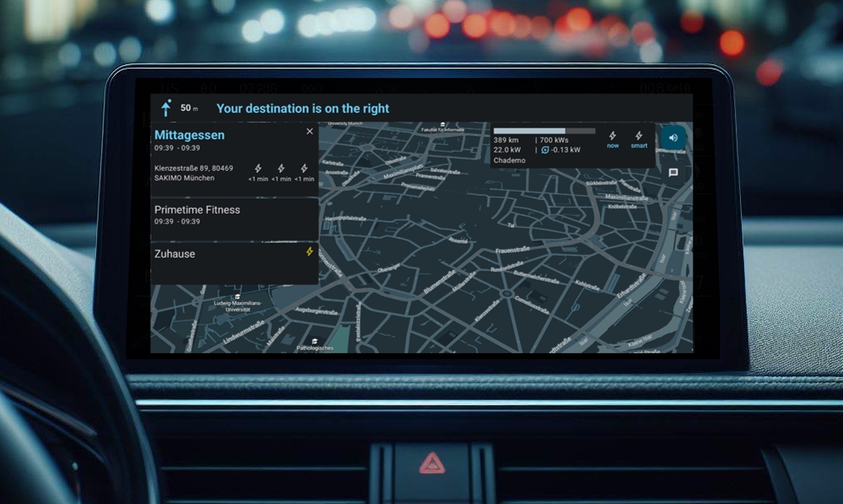Open the chat message icon below speaker
843x504 pixels.
pyautogui.click(x=673, y=172)
